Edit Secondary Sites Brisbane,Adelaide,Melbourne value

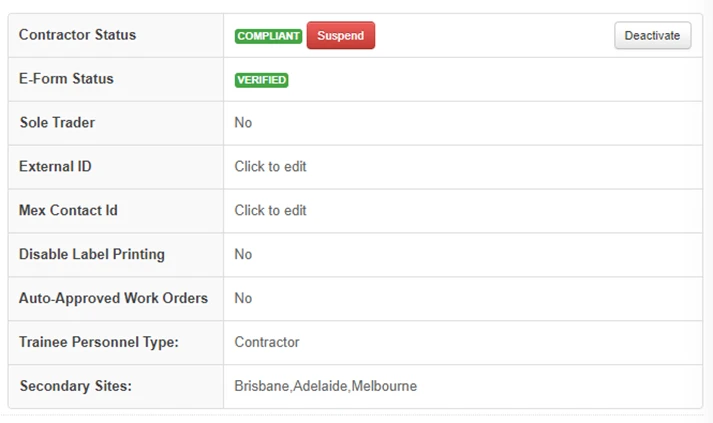[x=326, y=386]
